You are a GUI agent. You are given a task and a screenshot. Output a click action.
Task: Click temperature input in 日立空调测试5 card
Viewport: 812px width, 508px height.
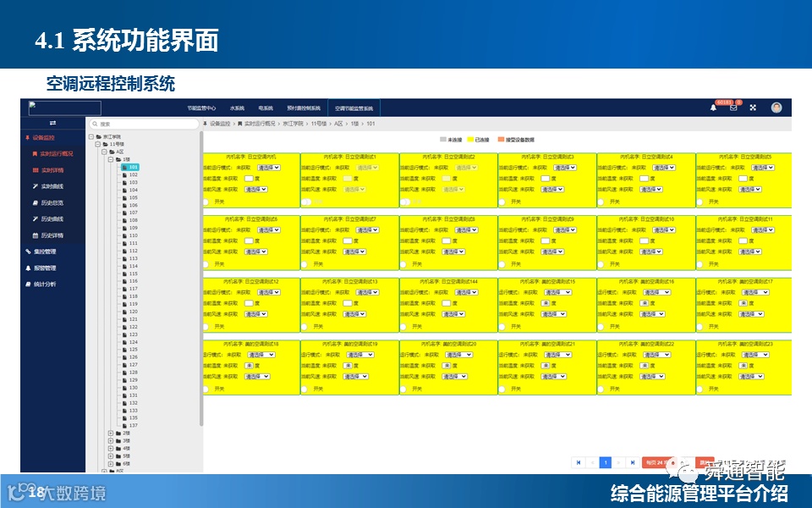click(743, 179)
